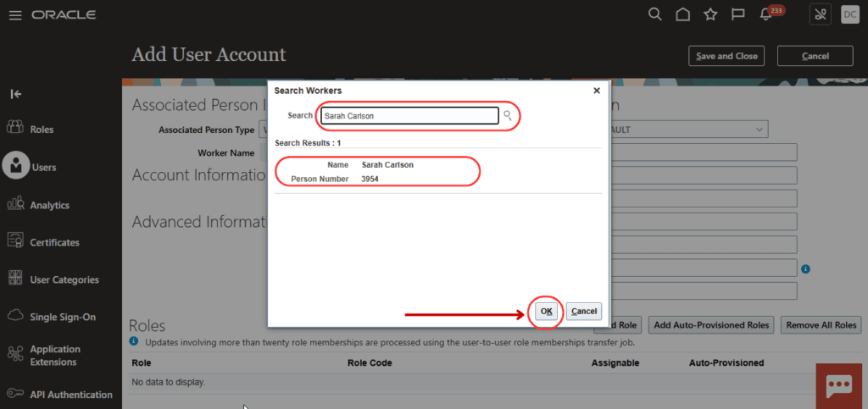Click the DC user avatar

(x=849, y=14)
